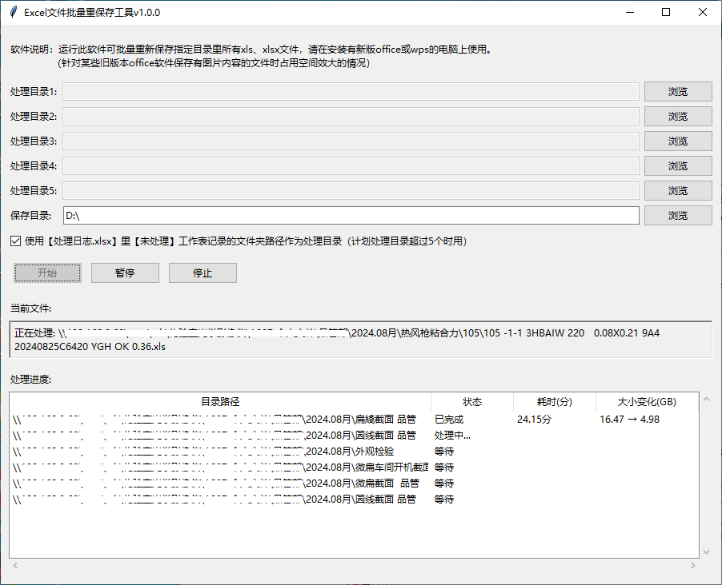Pause processing with 暂停 button
The image size is (722, 586).
(125, 273)
